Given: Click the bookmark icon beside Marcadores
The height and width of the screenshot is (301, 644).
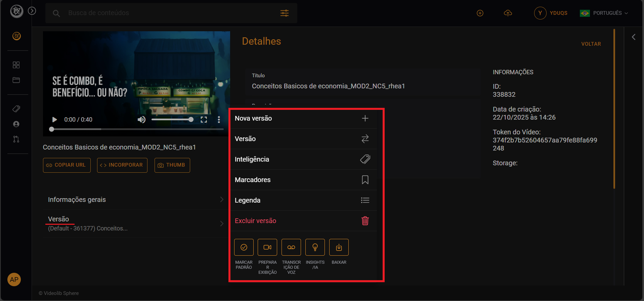Looking at the screenshot, I should pyautogui.click(x=365, y=180).
